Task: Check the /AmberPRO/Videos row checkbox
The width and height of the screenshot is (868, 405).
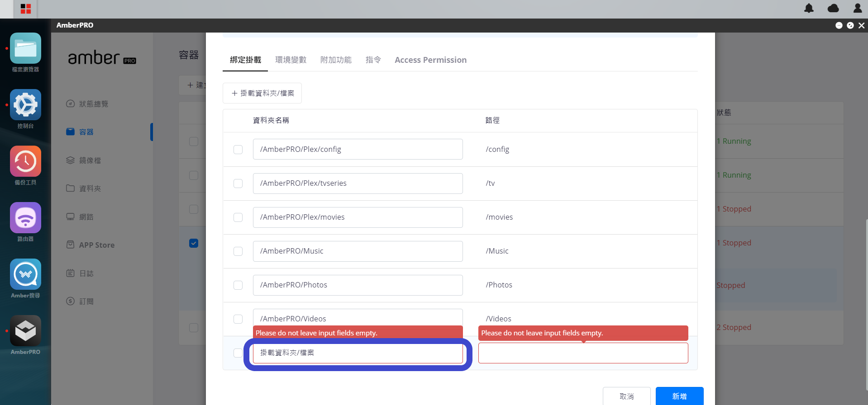Action: pos(238,319)
